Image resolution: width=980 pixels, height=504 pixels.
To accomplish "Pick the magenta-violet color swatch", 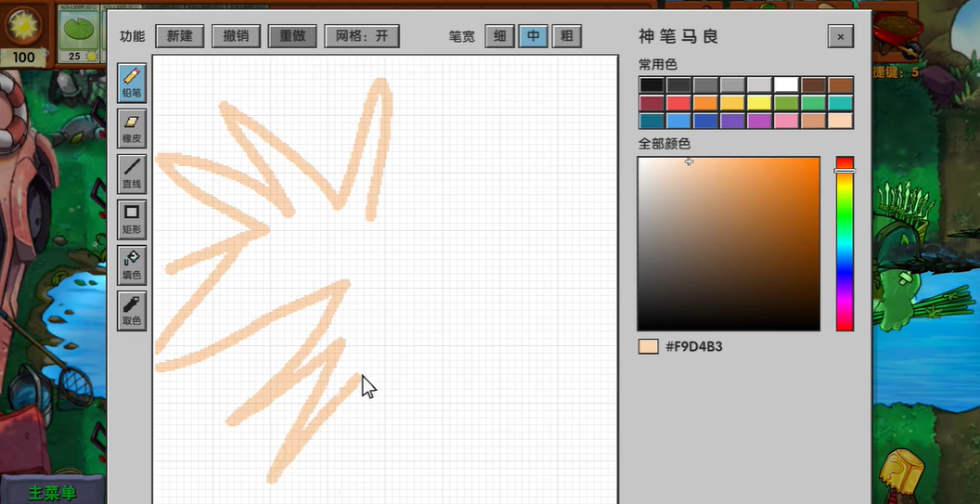I will pos(759,121).
